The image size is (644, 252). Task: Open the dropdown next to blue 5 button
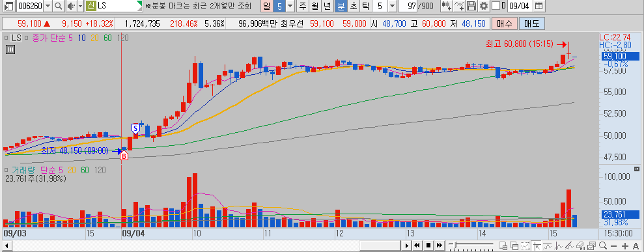(290, 6)
